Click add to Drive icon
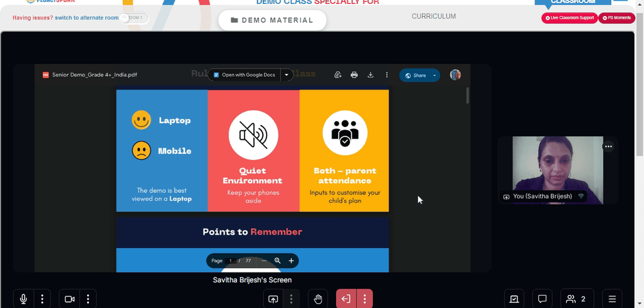644x308 pixels. pos(338,75)
